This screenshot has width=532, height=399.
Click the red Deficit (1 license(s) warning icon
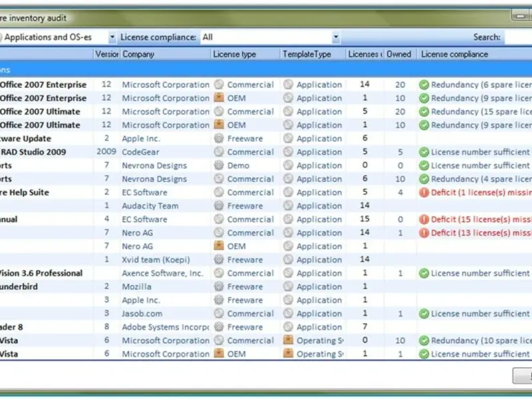coord(424,193)
